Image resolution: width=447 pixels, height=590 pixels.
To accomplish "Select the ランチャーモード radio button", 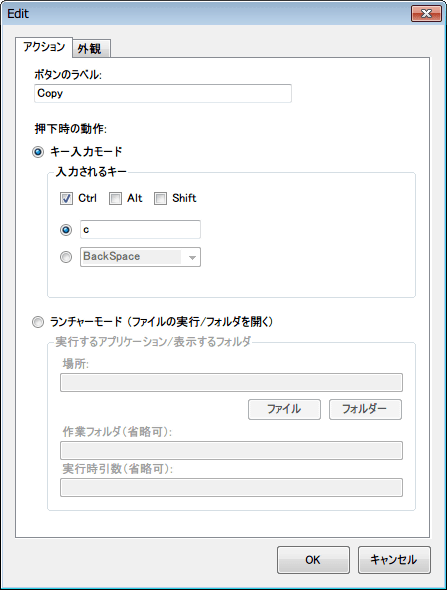I will (x=38, y=322).
